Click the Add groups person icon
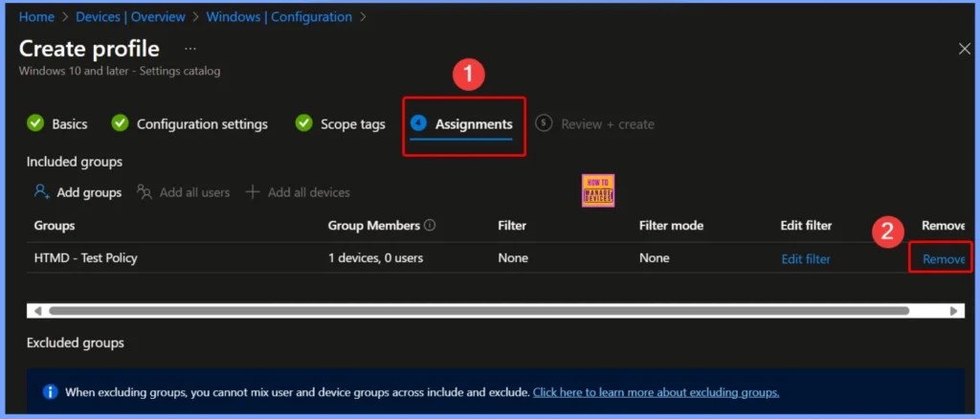 [42, 191]
